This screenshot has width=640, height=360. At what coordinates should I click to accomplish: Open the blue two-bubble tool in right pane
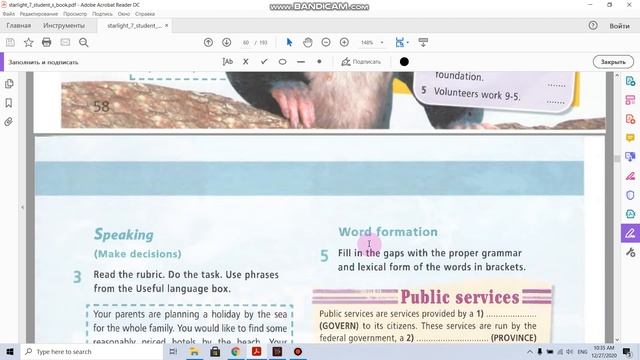coord(630,157)
